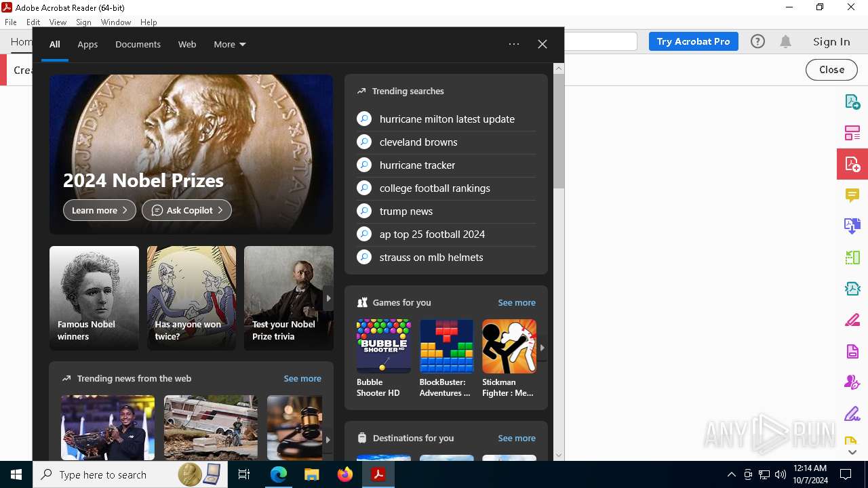Viewport: 868px width, 488px height.
Task: Open the 'Has anyone won twice?' card
Action: (x=191, y=298)
